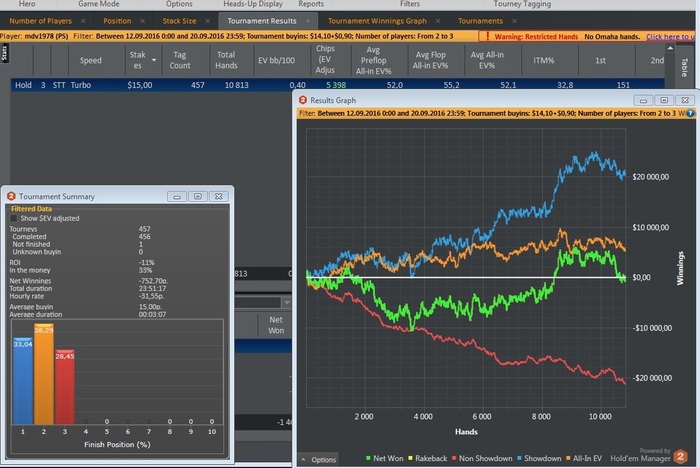The width and height of the screenshot is (700, 468).
Task: Click the blue first-place bar 33,04
Action: click(x=22, y=380)
